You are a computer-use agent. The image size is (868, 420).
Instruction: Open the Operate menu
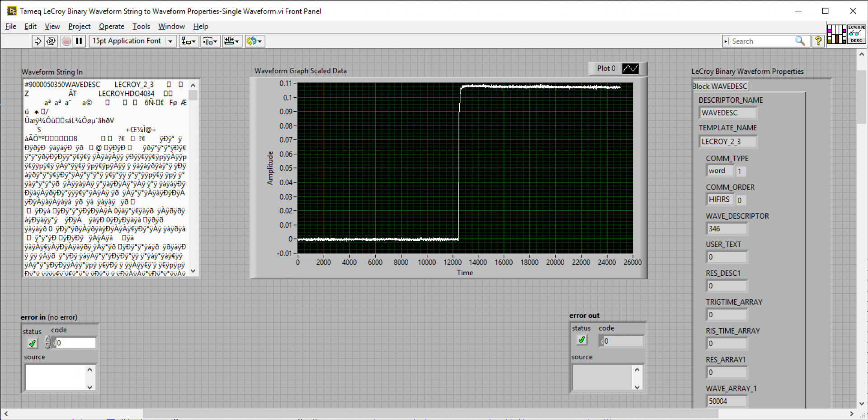(x=111, y=26)
